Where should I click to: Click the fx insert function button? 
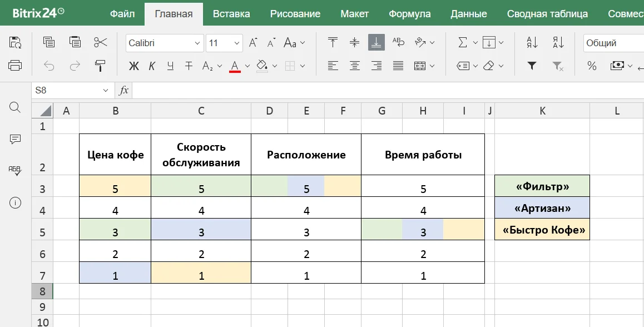tap(123, 91)
